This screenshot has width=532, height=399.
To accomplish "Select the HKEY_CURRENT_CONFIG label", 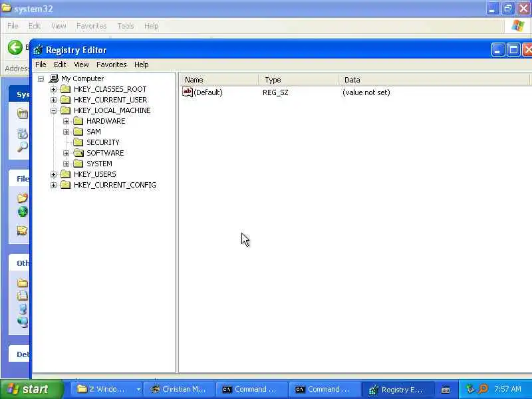I will coord(115,185).
